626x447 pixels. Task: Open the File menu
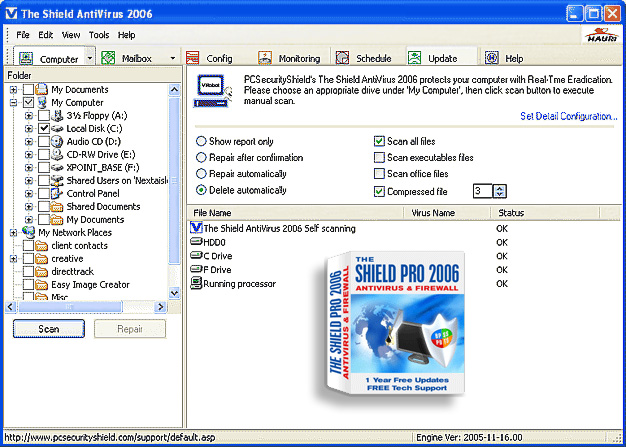23,35
